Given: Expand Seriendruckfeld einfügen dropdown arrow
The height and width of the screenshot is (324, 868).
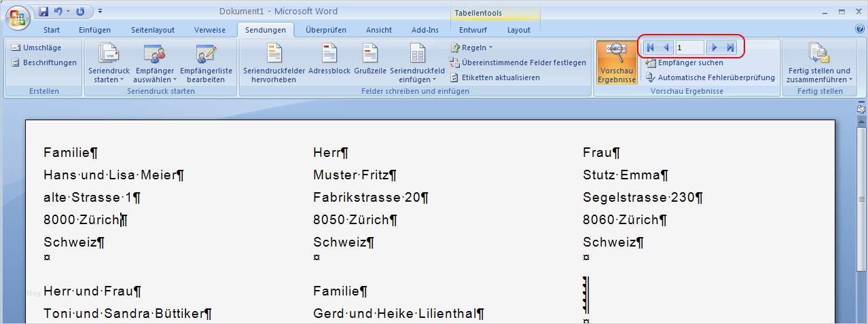Looking at the screenshot, I should [x=435, y=80].
